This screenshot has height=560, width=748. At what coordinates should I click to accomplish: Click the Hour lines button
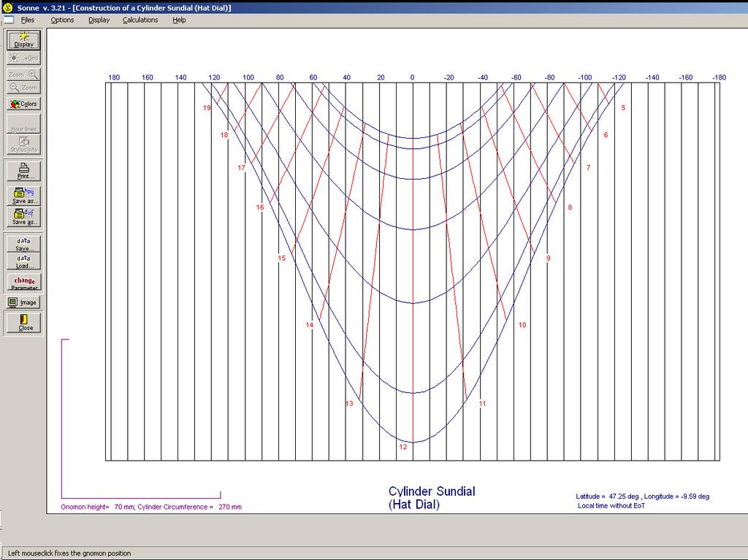23,124
